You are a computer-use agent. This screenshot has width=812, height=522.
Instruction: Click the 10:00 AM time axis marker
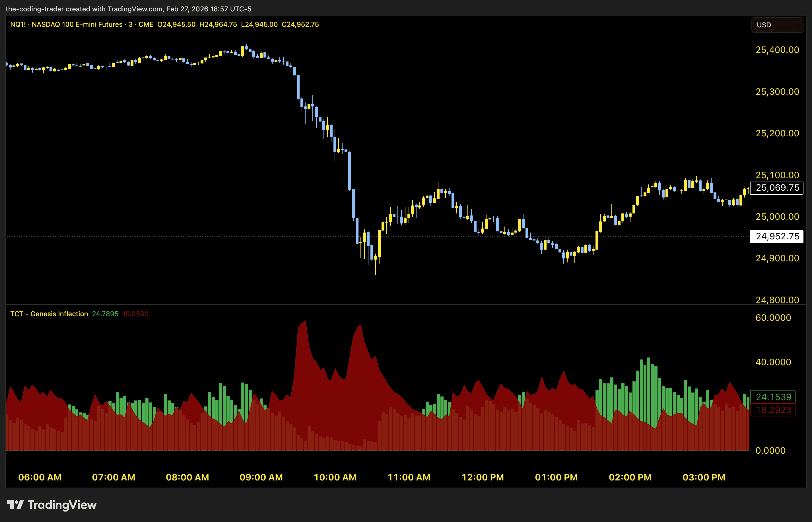[x=335, y=477]
